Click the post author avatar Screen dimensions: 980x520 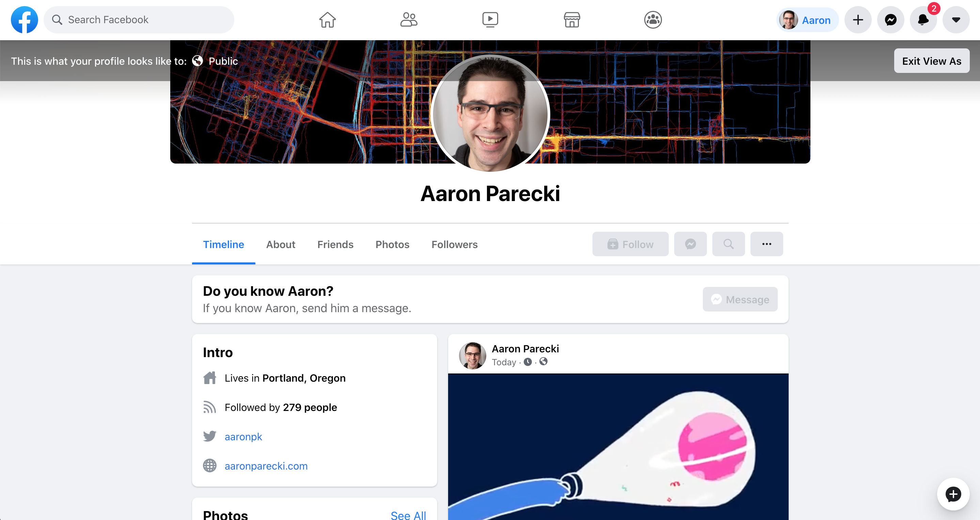tap(473, 355)
